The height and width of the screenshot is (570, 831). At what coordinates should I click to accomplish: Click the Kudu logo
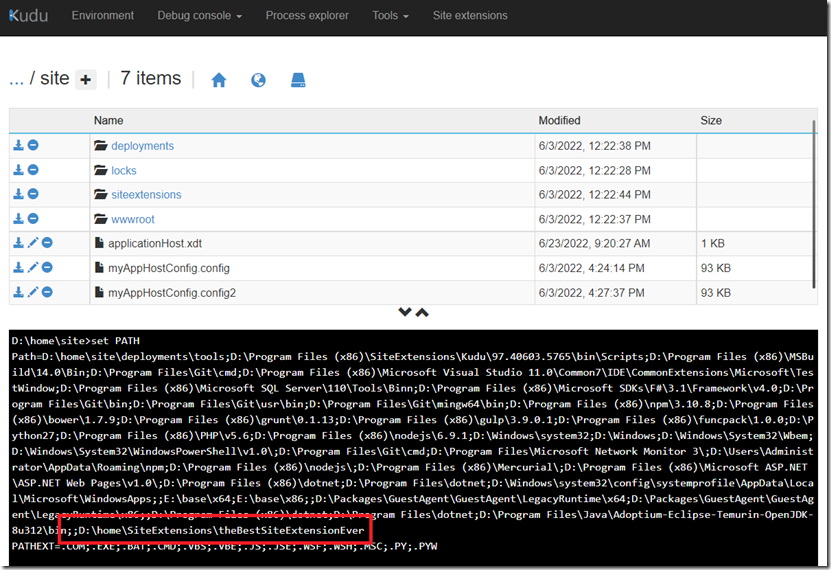(29, 15)
